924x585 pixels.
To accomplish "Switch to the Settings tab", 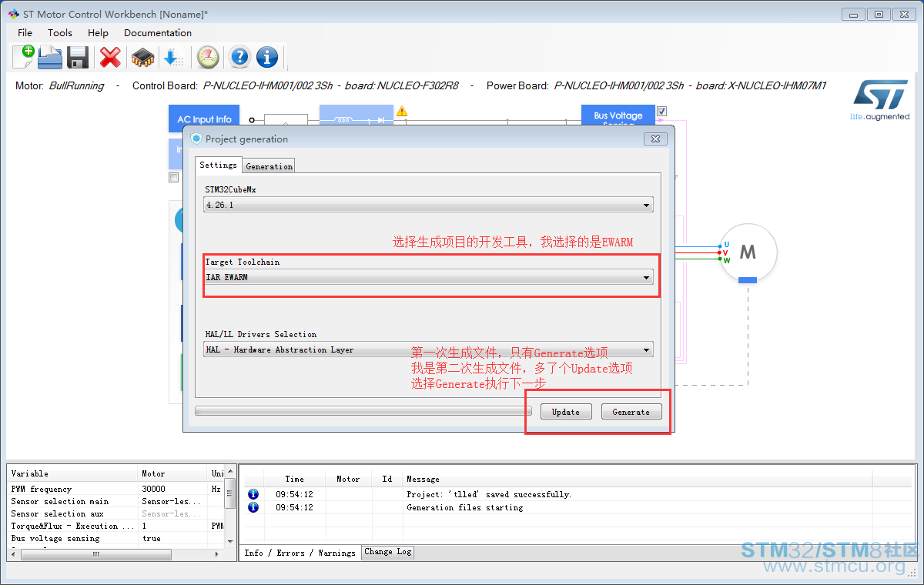I will [219, 165].
